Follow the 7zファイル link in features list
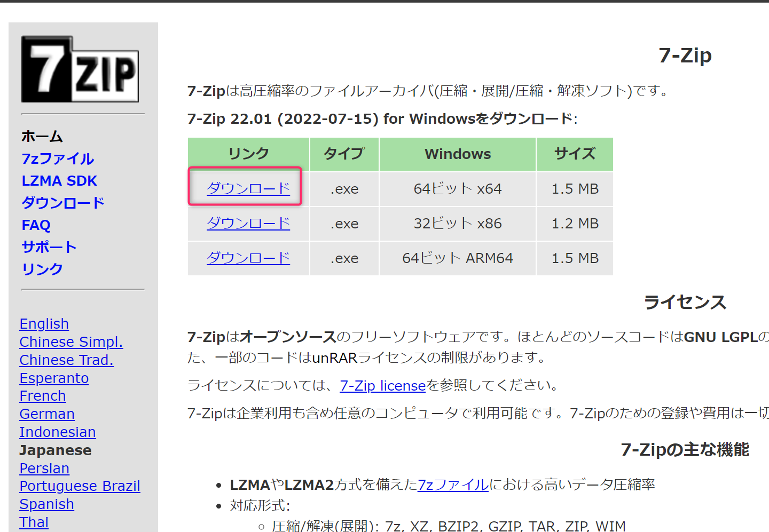This screenshot has width=769, height=532. tap(453, 485)
